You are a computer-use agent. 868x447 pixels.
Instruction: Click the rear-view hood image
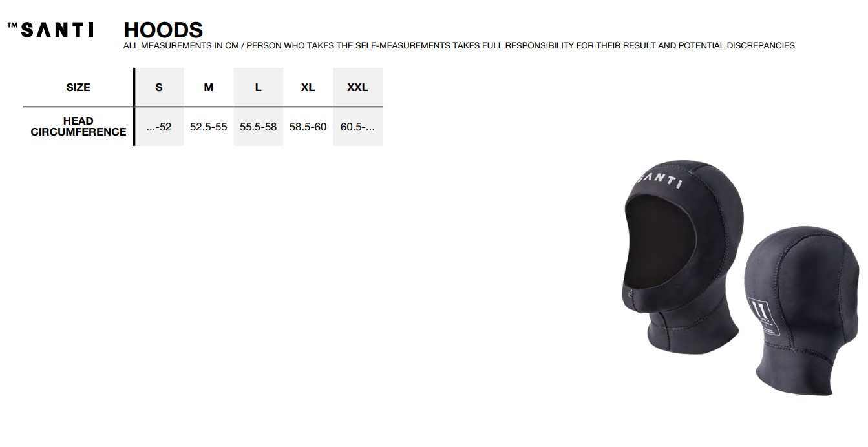[x=801, y=310]
